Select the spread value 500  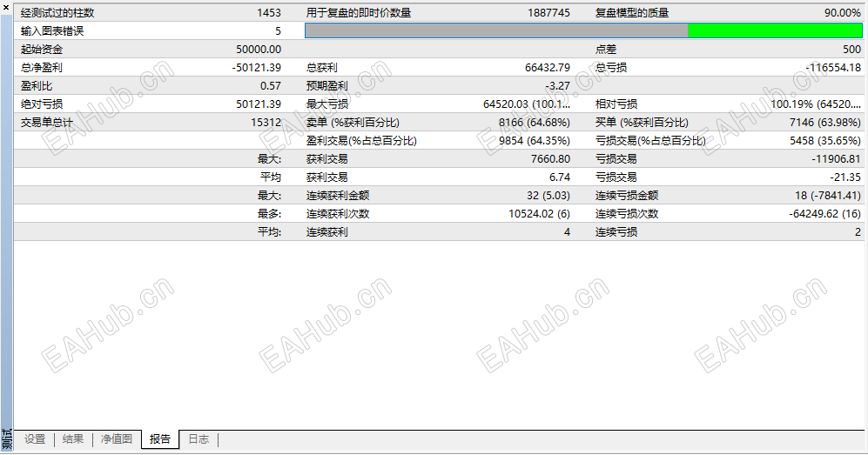(852, 50)
